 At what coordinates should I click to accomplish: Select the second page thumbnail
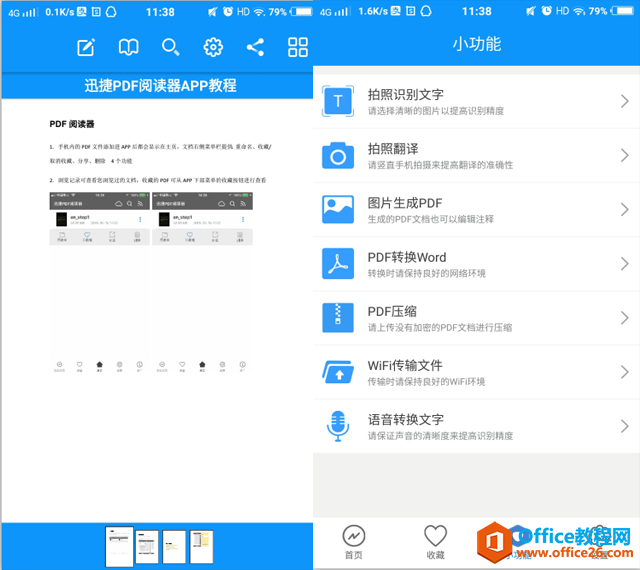[x=147, y=547]
